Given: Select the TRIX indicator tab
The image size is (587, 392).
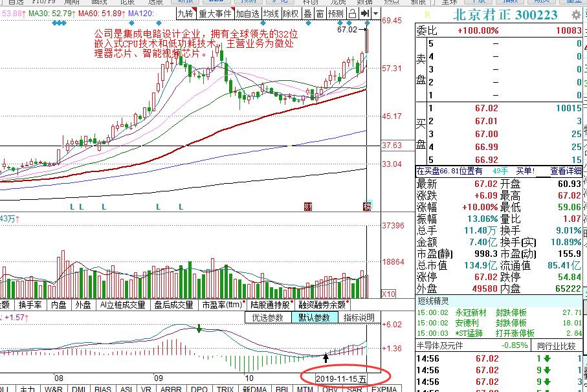Looking at the screenshot, I should tap(225, 389).
